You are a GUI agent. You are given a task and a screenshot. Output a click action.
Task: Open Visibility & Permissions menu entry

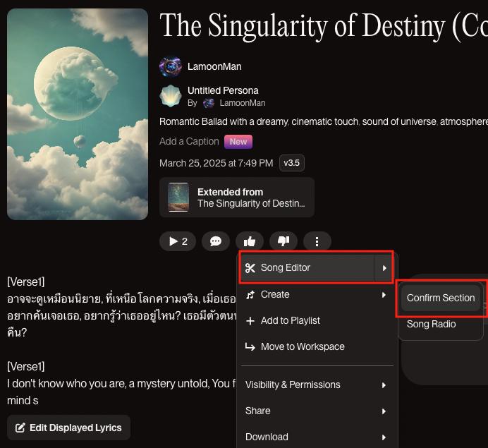click(317, 385)
